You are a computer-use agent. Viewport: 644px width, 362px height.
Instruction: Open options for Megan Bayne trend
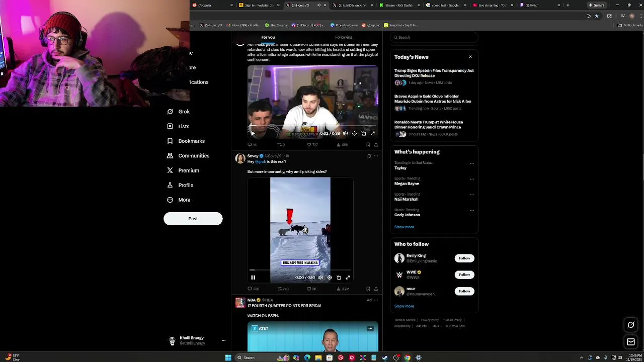pos(471,179)
